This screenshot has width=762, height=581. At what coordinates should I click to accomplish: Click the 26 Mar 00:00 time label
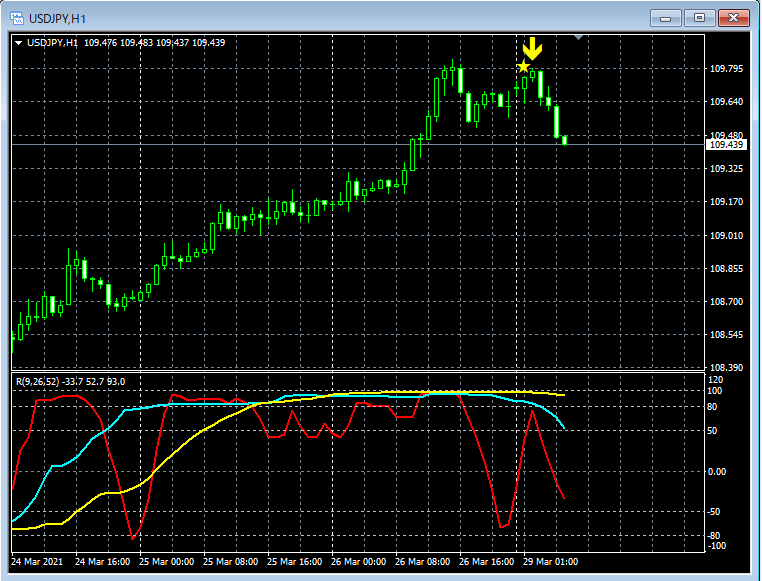pyautogui.click(x=359, y=562)
